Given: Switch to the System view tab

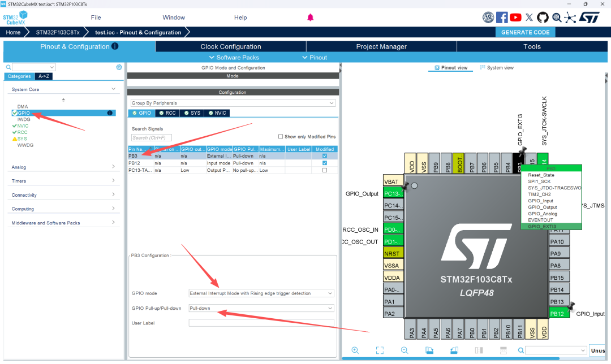Looking at the screenshot, I should point(497,68).
